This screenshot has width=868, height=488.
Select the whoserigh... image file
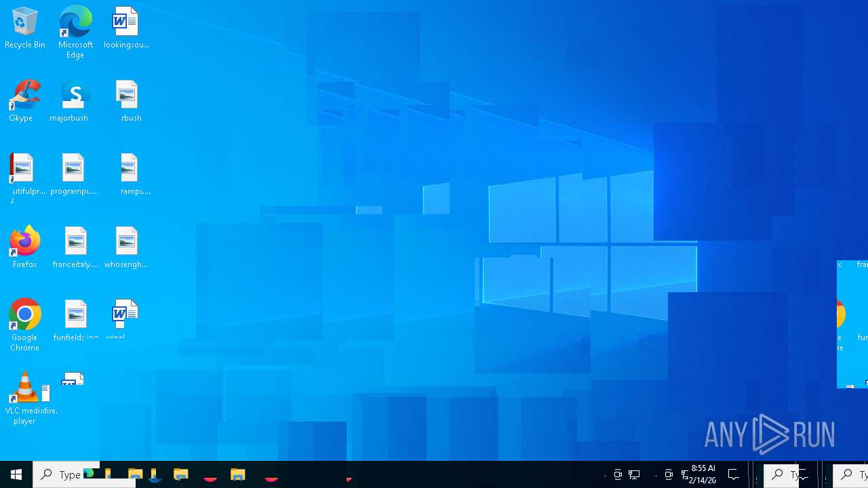(x=126, y=247)
